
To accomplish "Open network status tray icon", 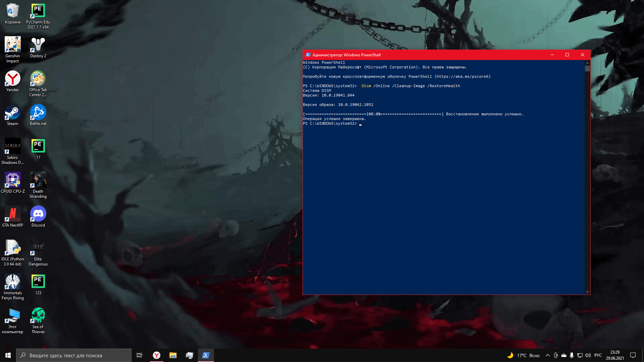I will pyautogui.click(x=580, y=355).
